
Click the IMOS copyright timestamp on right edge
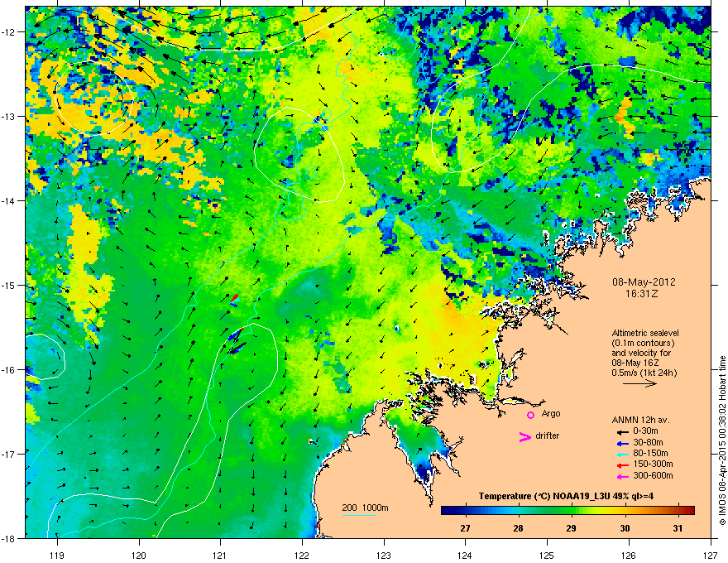point(722,440)
